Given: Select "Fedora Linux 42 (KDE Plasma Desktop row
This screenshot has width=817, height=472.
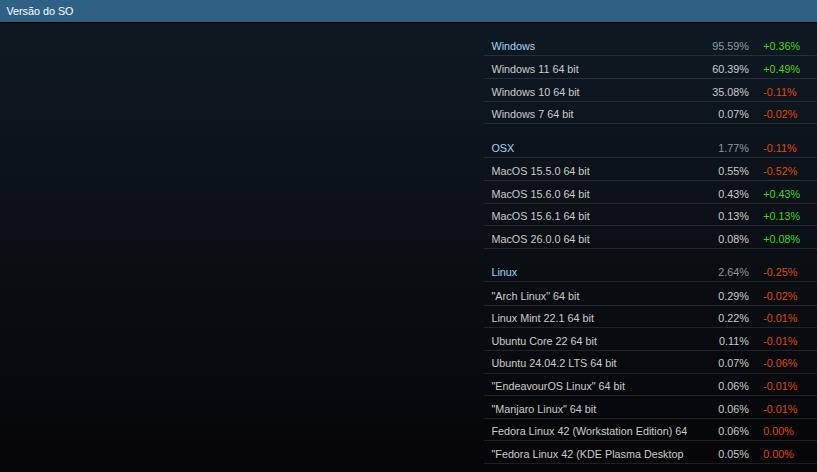Looking at the screenshot, I should (x=650, y=454).
